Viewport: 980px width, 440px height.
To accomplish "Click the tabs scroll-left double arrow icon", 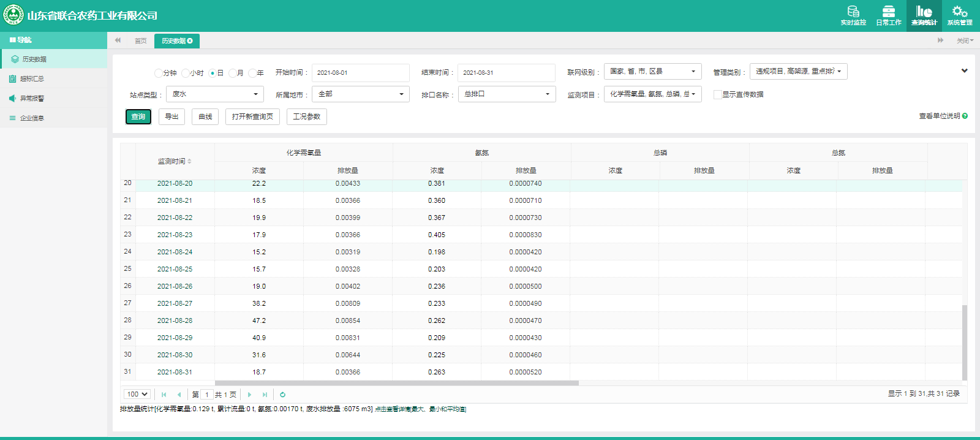I will point(118,40).
